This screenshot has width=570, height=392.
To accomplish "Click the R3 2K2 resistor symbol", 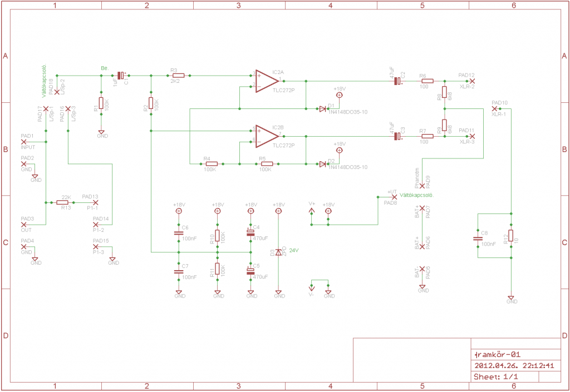I will (x=179, y=76).
